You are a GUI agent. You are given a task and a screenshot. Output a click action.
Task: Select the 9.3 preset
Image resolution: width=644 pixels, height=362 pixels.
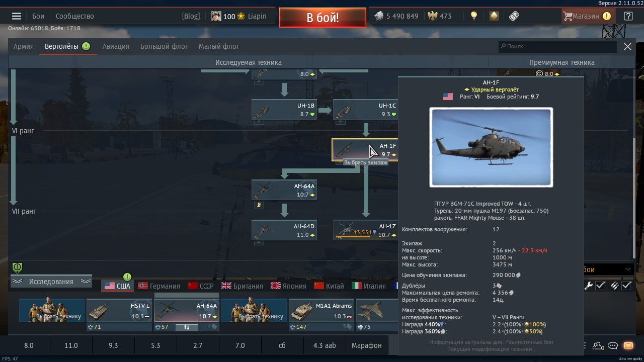113,345
